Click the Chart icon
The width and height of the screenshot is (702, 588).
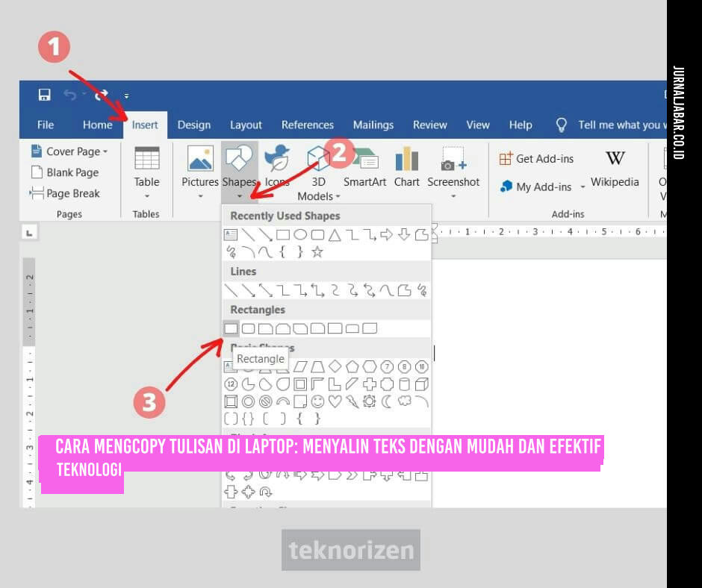coord(406,159)
